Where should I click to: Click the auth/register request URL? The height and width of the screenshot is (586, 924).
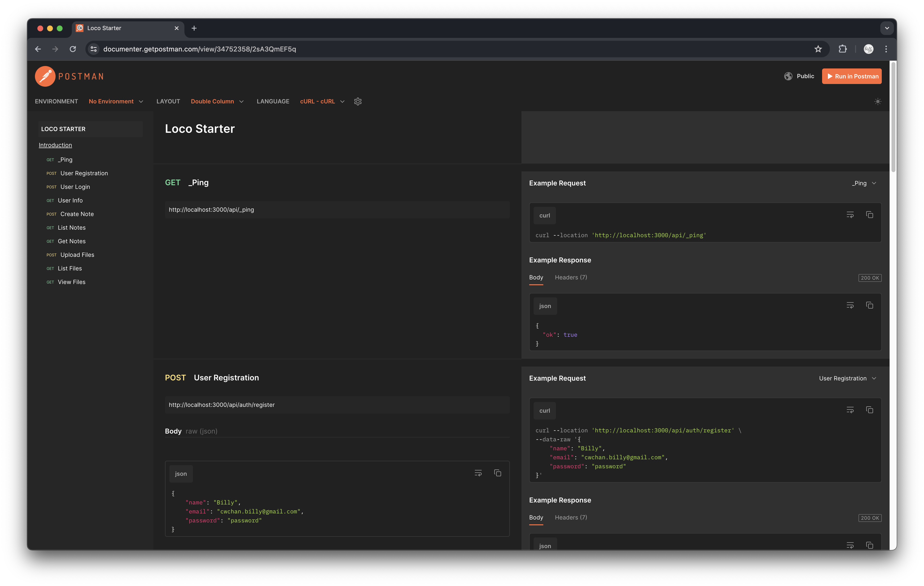click(337, 405)
